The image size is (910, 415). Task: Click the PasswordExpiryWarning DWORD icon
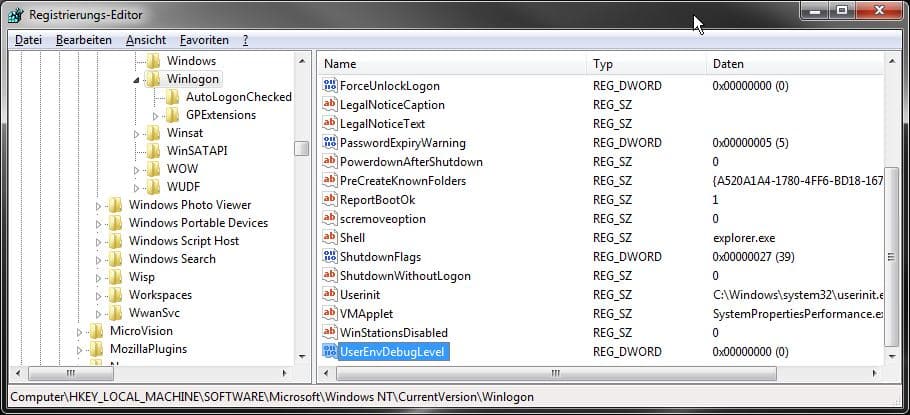pos(330,143)
